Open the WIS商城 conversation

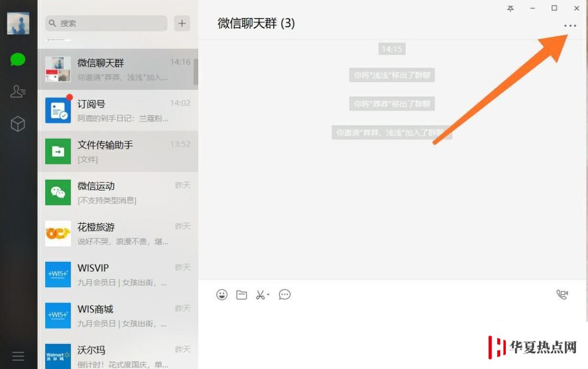pyautogui.click(x=118, y=316)
